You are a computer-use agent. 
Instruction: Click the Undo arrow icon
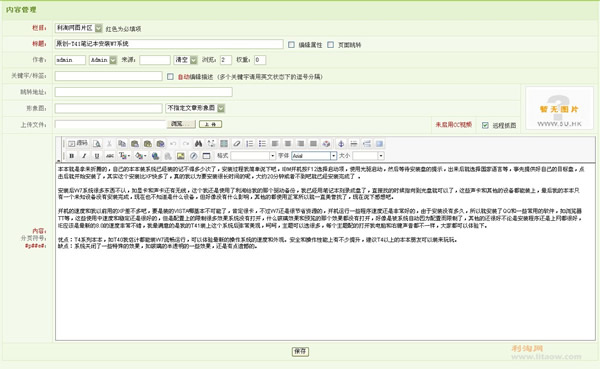click(173, 144)
